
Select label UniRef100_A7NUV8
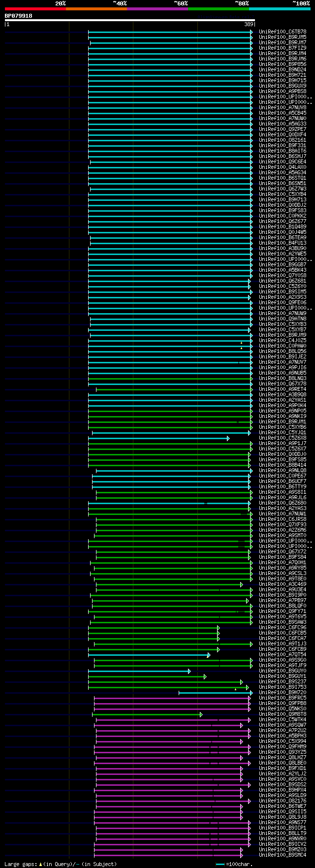(x=283, y=107)
